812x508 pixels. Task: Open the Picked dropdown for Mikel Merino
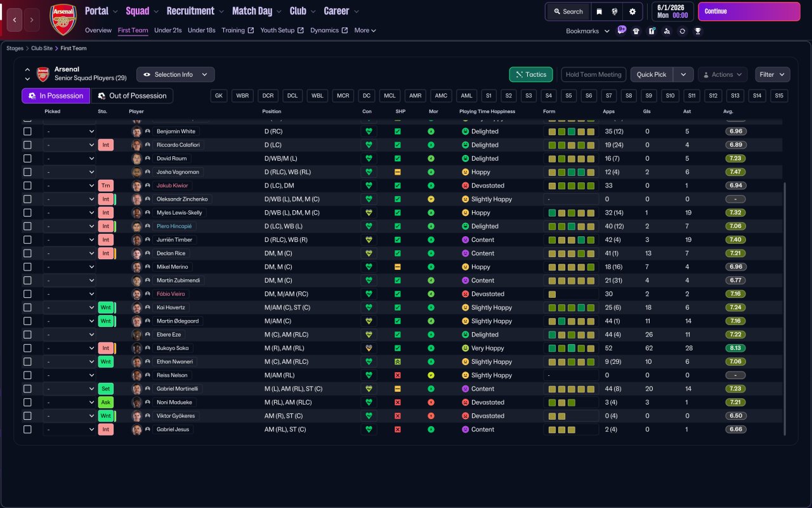coord(70,267)
